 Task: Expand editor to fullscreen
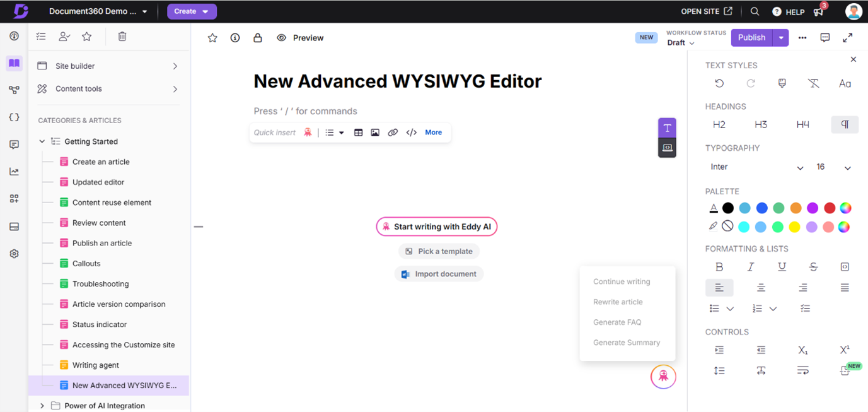tap(848, 38)
